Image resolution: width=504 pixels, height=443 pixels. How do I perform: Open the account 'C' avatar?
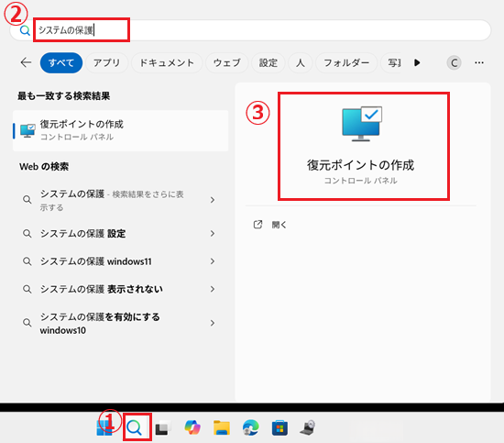click(x=454, y=62)
